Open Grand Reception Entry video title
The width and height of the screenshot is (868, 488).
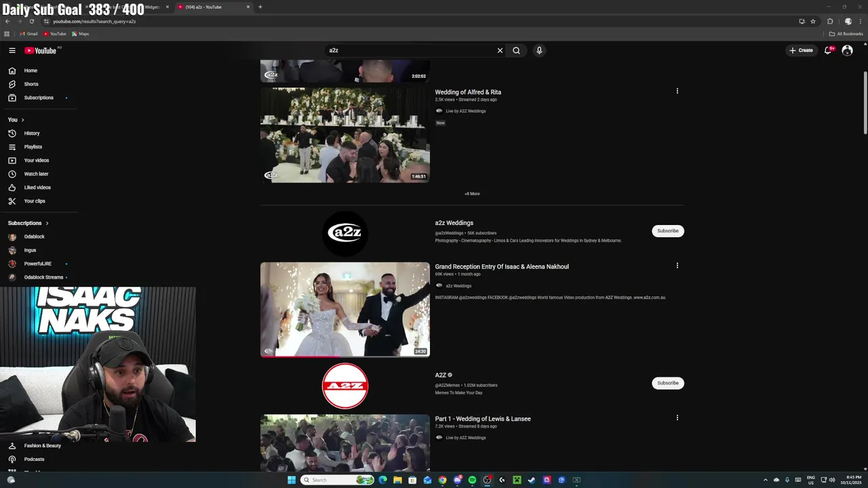[502, 266]
